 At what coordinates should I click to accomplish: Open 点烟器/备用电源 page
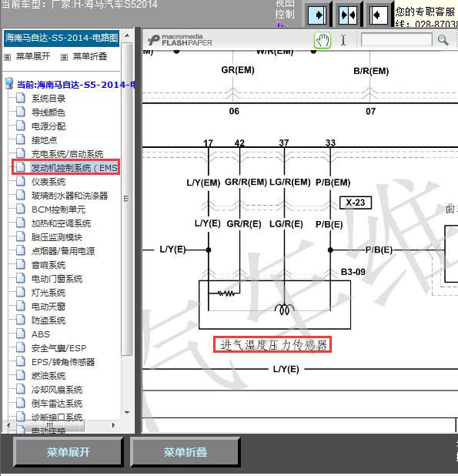coord(63,251)
